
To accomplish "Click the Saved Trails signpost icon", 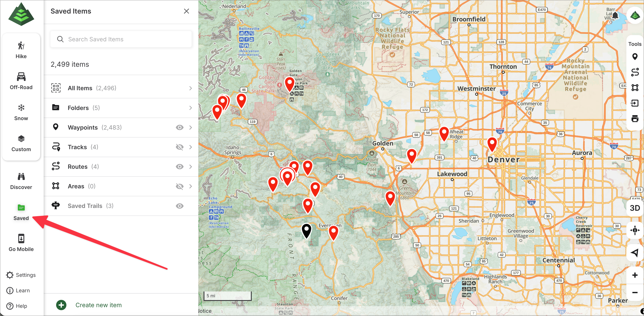I will point(55,205).
